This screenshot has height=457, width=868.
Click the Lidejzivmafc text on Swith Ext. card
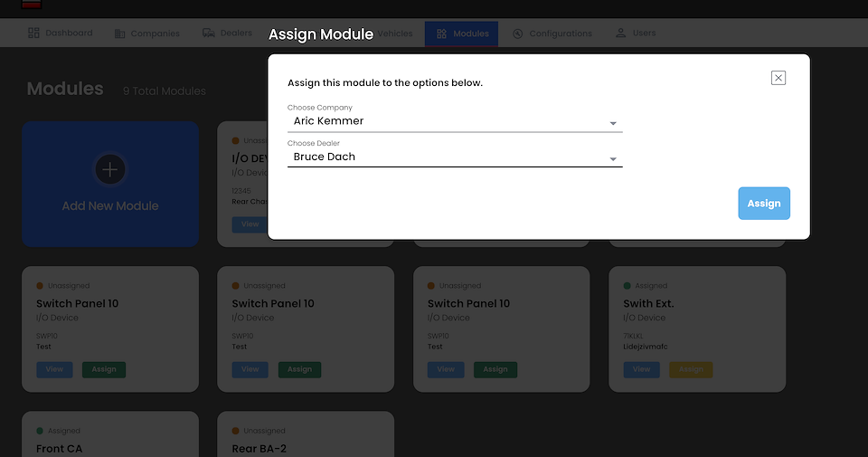pyautogui.click(x=646, y=347)
